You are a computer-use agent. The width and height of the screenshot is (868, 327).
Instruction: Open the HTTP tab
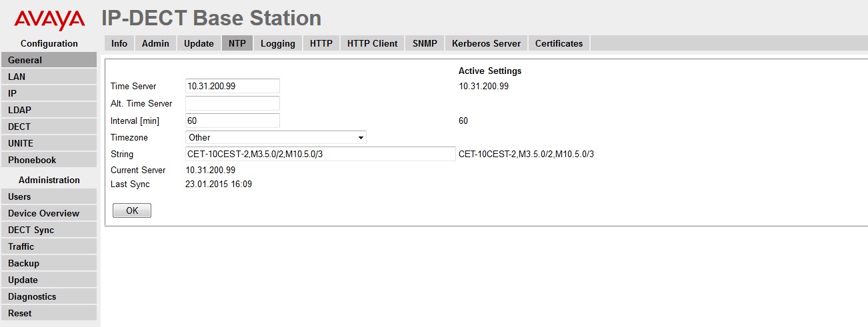(x=321, y=43)
